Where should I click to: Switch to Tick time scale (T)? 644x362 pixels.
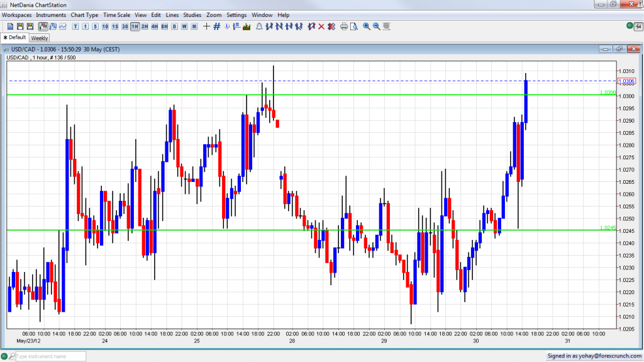coord(75,26)
